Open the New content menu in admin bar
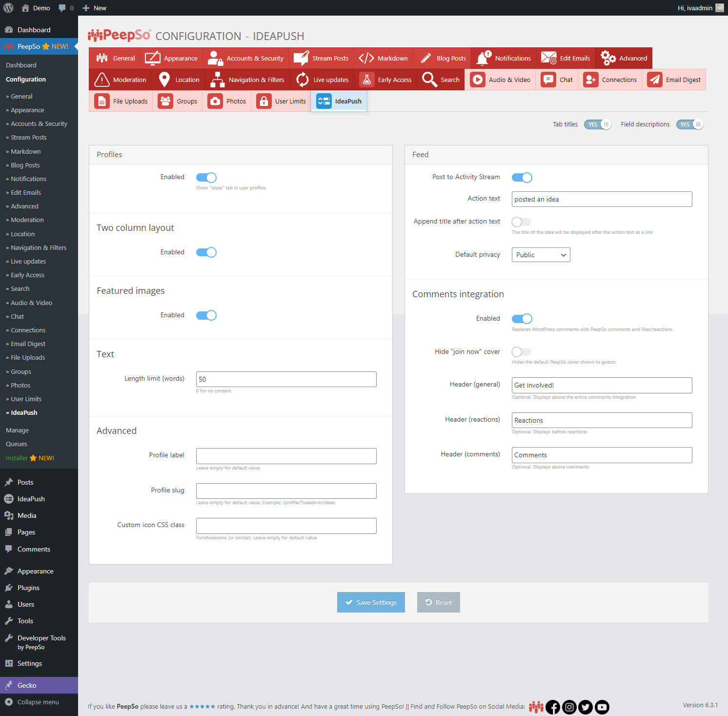Screen dimensions: 728x716 tap(94, 8)
